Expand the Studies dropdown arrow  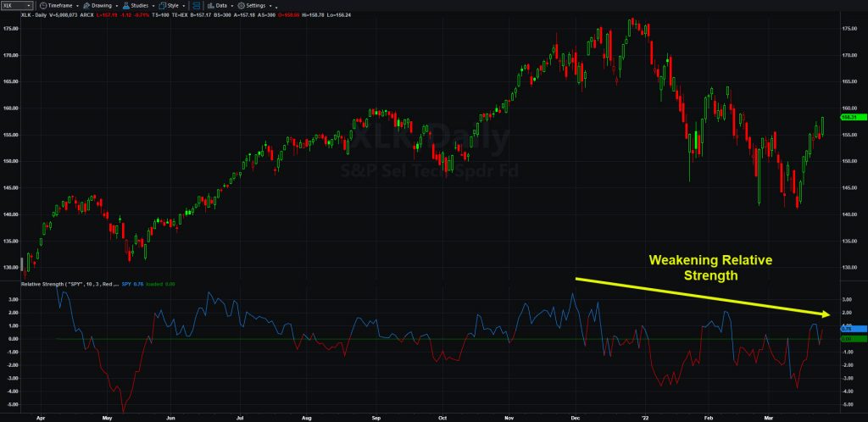point(153,6)
